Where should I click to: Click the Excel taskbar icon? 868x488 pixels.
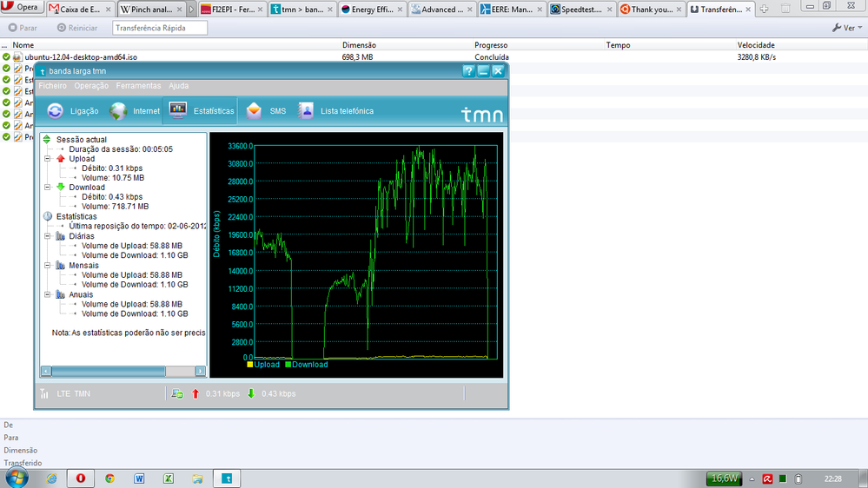(169, 478)
